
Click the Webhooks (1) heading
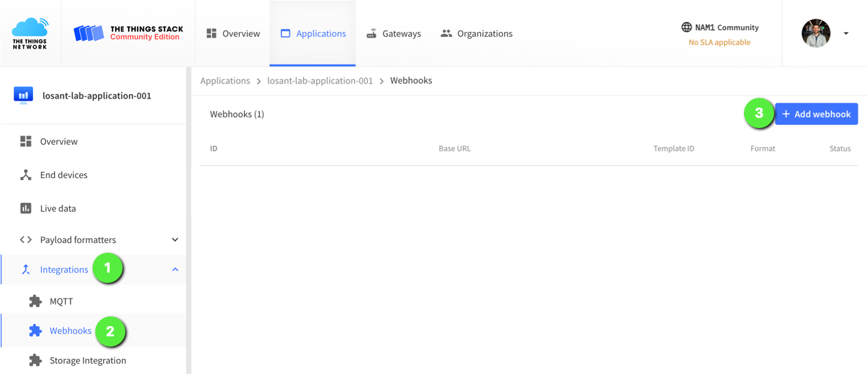(x=237, y=114)
